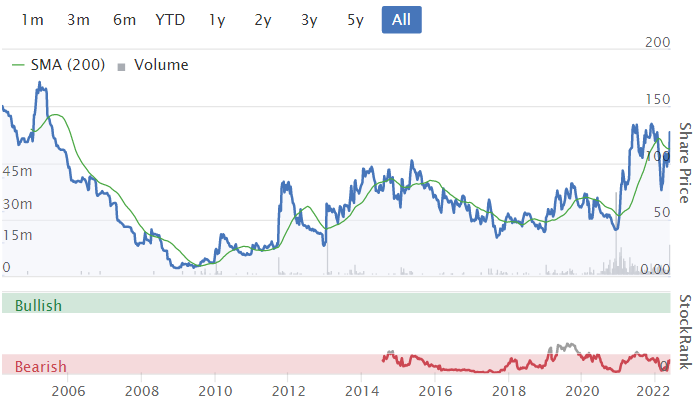Click the 50 share price axis value
The height and width of the screenshot is (398, 700).
pos(662,212)
